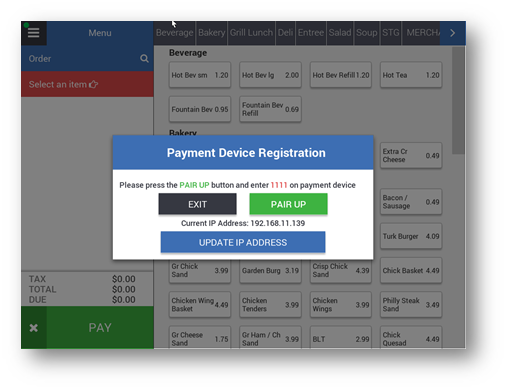Select the MERCH category tab
This screenshot has height=391, width=508.
pos(421,33)
